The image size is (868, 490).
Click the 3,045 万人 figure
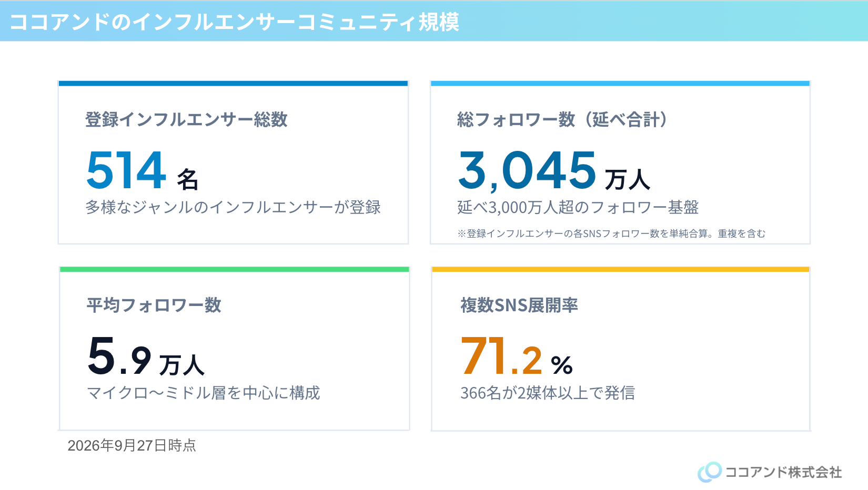tap(554, 170)
